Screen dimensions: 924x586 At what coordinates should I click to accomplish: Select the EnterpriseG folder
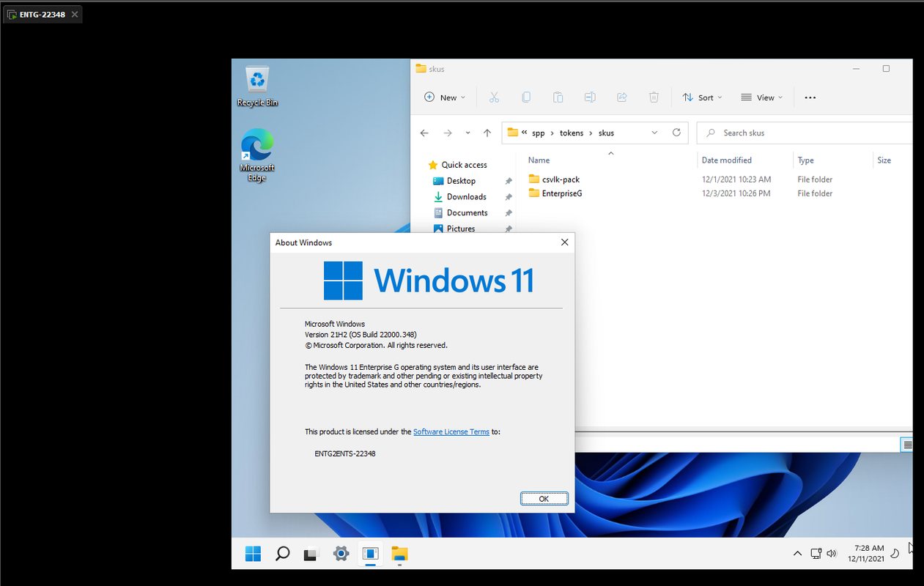click(562, 193)
